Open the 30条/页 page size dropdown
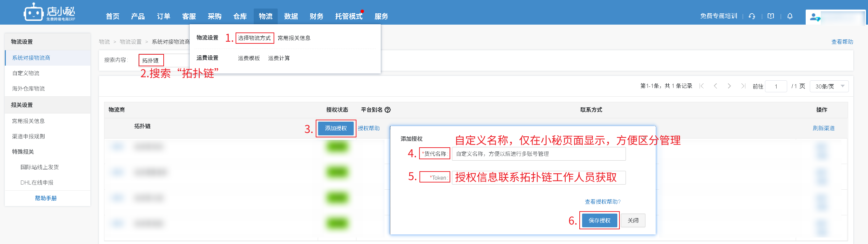The image size is (868, 244). (829, 86)
